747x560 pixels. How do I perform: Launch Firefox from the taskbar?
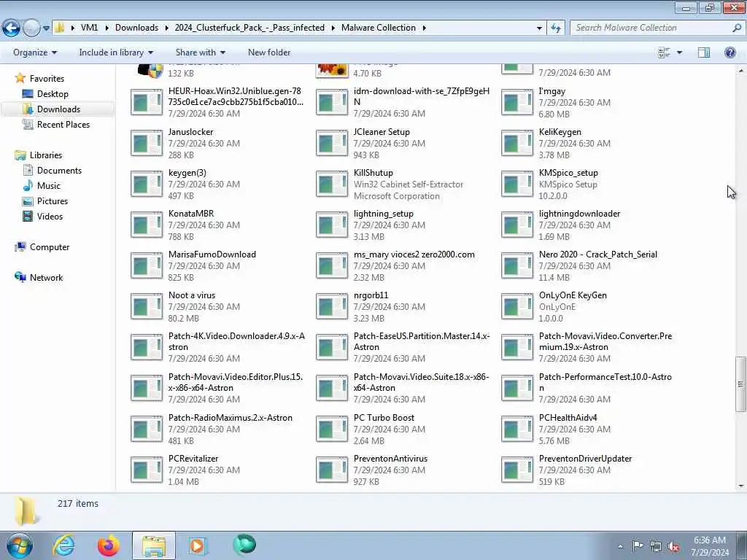point(109,545)
